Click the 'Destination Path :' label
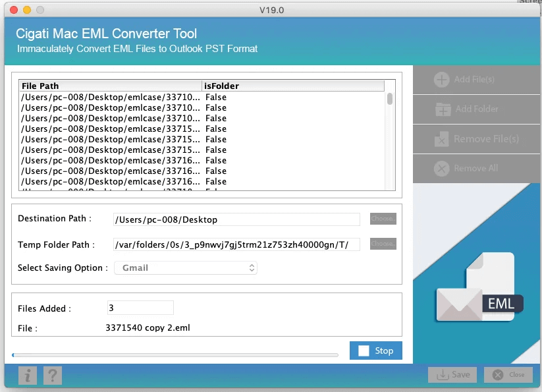 (x=55, y=219)
